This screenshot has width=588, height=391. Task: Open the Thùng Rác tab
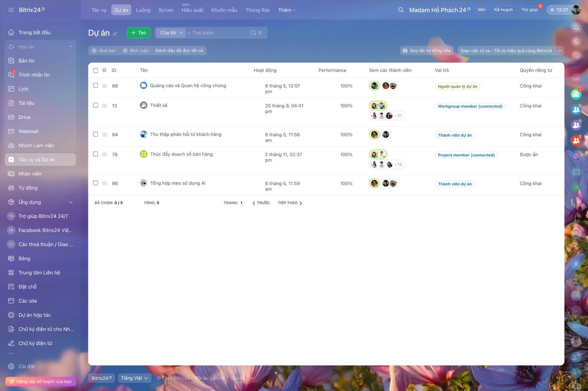point(257,10)
